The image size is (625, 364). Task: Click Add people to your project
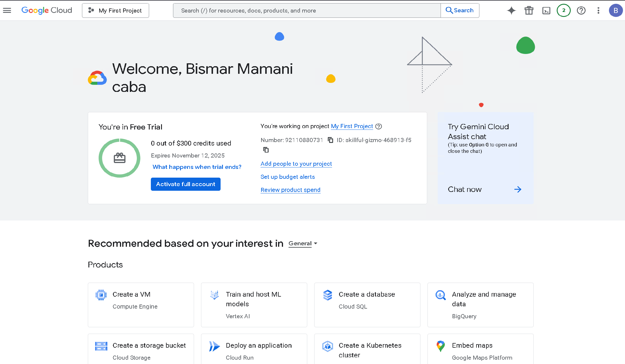[x=296, y=164]
